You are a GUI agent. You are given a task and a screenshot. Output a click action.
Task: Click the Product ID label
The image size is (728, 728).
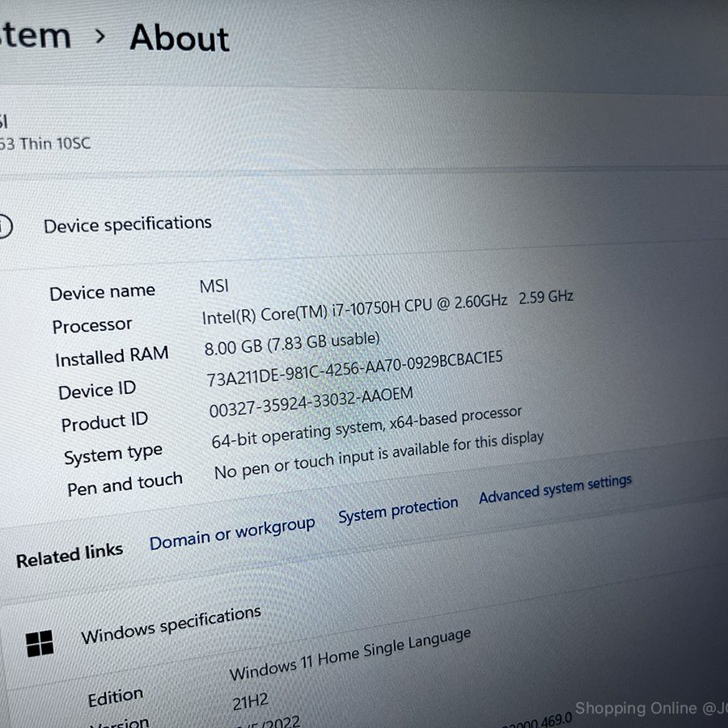pyautogui.click(x=104, y=422)
